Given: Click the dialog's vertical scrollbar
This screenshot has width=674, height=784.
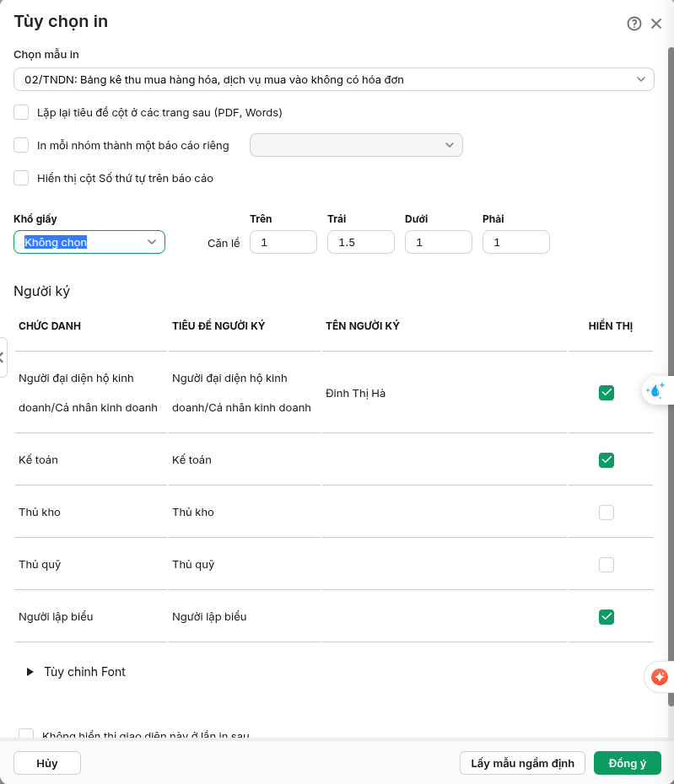Looking at the screenshot, I should pos(671,377).
